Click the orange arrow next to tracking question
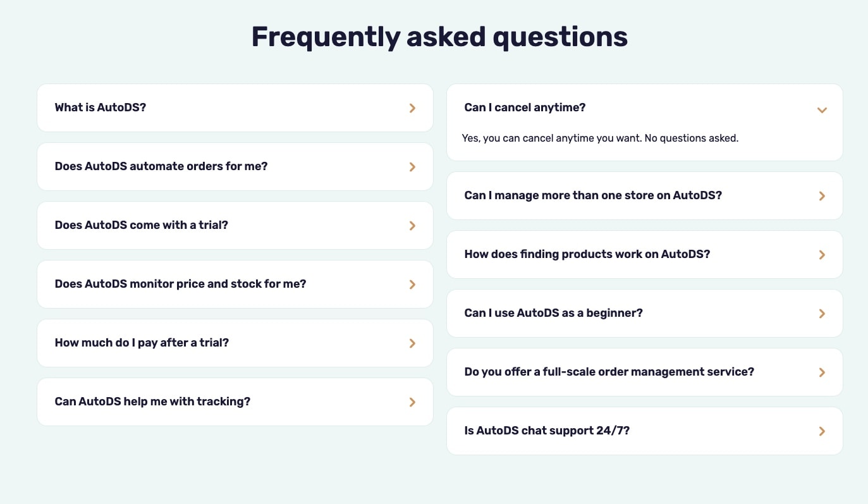Image resolution: width=868 pixels, height=504 pixels. (412, 402)
